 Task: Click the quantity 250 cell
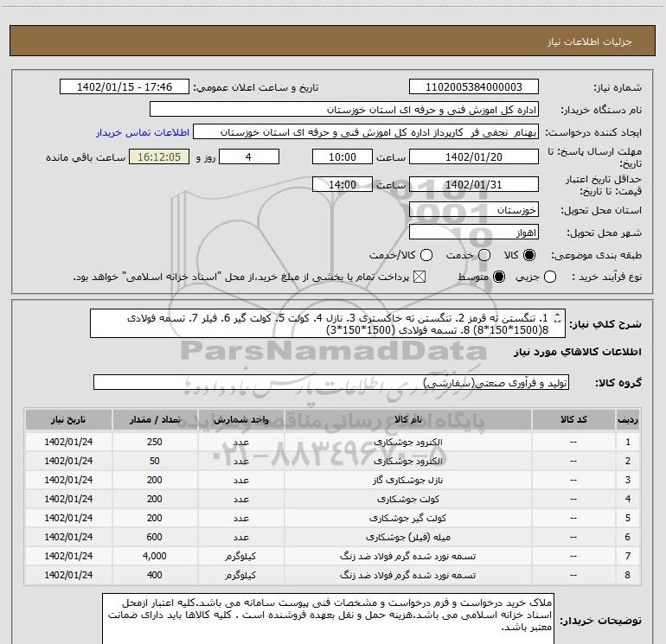coord(155,442)
